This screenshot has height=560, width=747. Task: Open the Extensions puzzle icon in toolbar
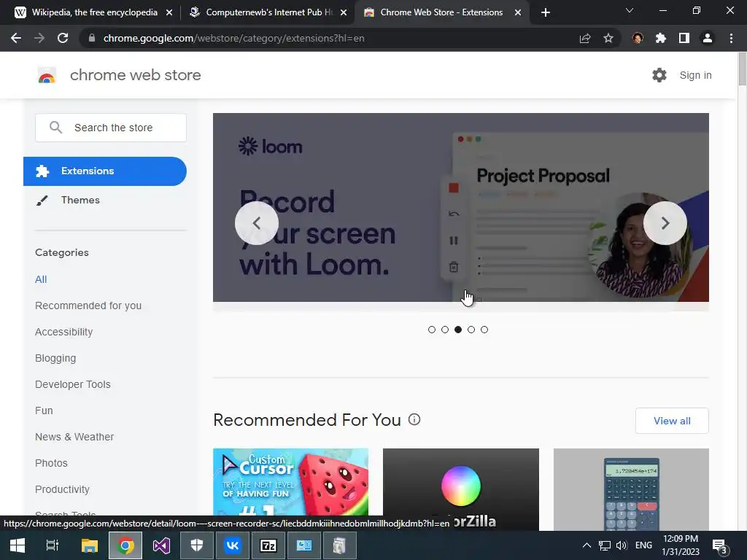[661, 38]
